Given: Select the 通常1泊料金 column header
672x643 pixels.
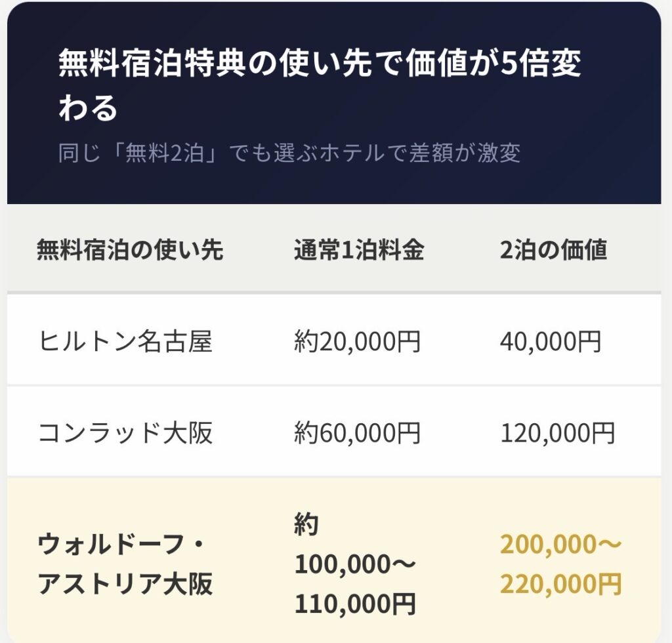Looking at the screenshot, I should [x=358, y=250].
